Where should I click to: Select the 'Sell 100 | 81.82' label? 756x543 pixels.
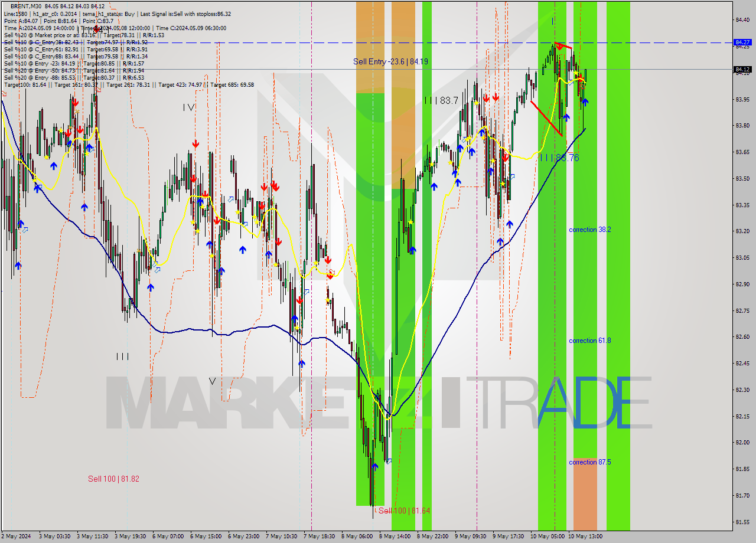(113, 479)
